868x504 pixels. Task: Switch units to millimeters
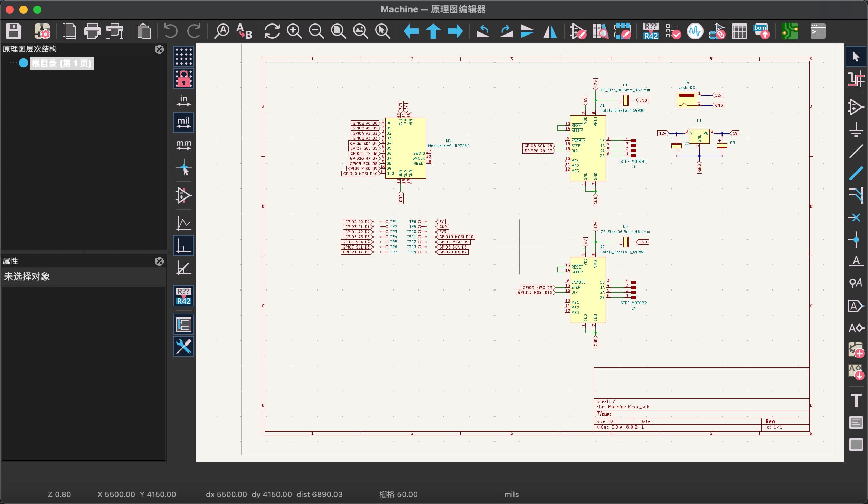point(183,145)
